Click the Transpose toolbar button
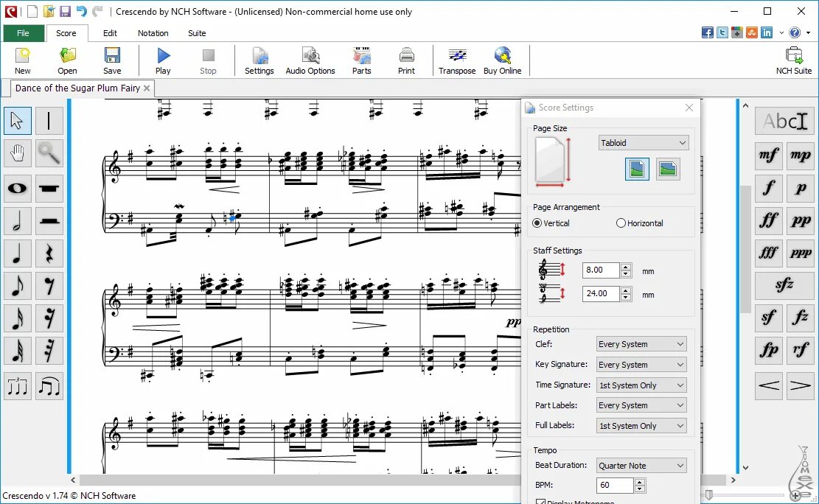This screenshot has width=819, height=504. (457, 60)
